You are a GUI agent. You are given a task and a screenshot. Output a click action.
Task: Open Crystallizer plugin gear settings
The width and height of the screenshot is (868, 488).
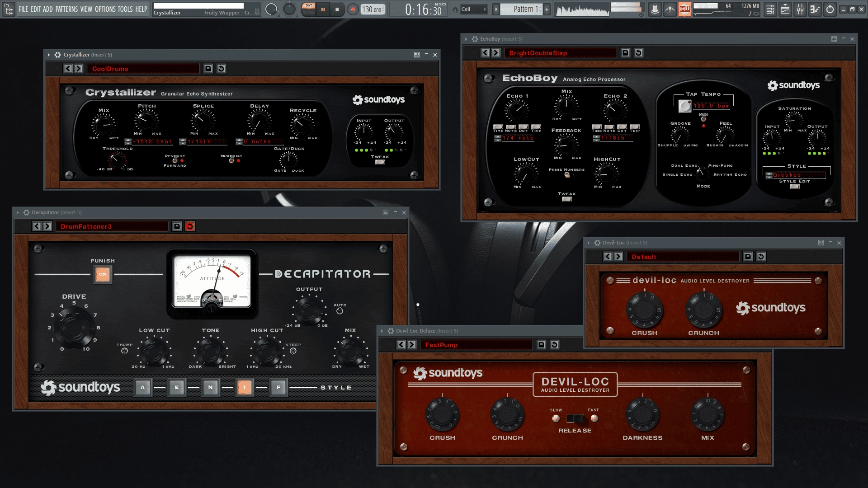point(58,55)
